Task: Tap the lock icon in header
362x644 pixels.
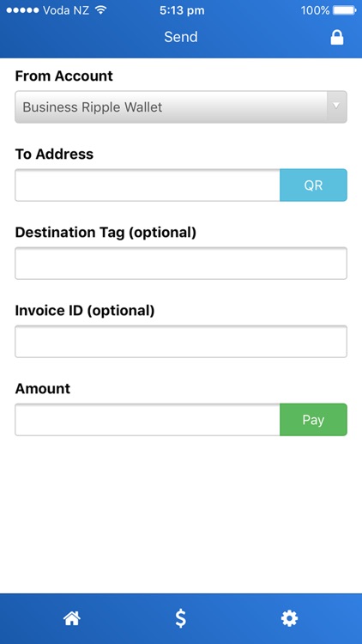Action: pyautogui.click(x=337, y=38)
